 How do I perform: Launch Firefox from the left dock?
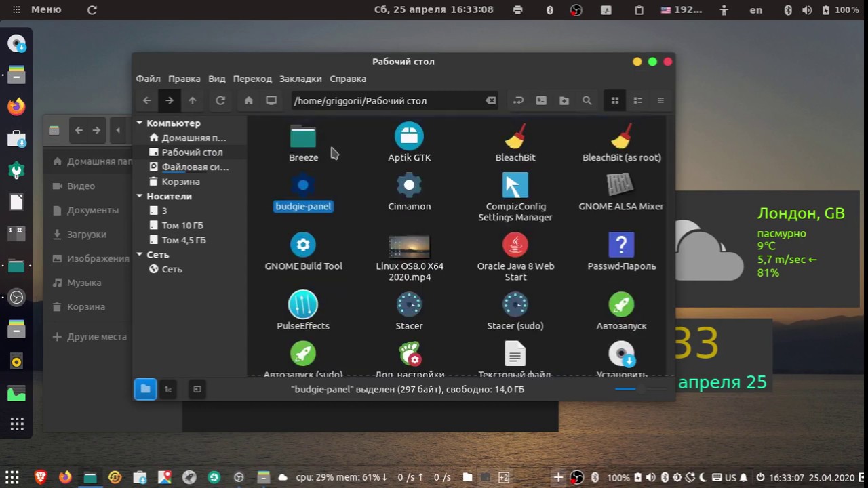click(x=16, y=106)
